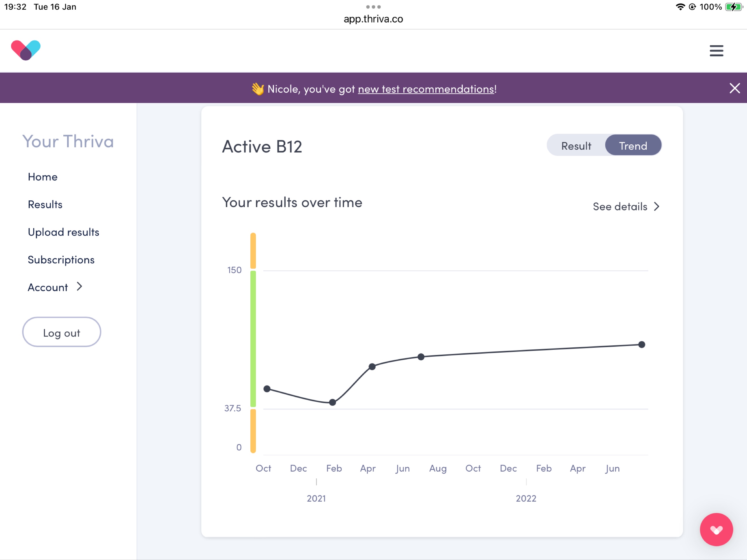The width and height of the screenshot is (747, 560).
Task: Click the latest data point in 2022
Action: (642, 345)
